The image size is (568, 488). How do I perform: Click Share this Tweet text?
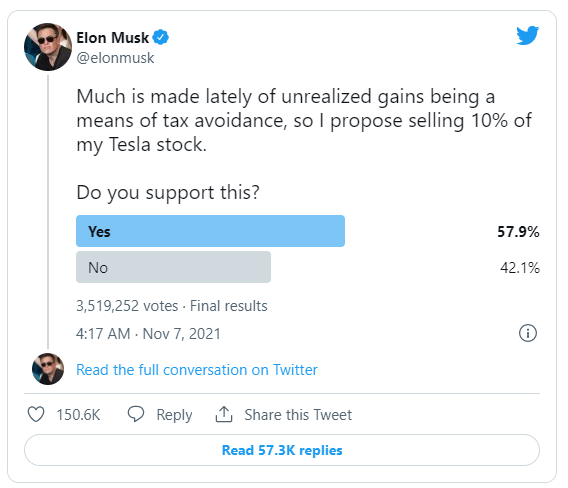point(298,414)
